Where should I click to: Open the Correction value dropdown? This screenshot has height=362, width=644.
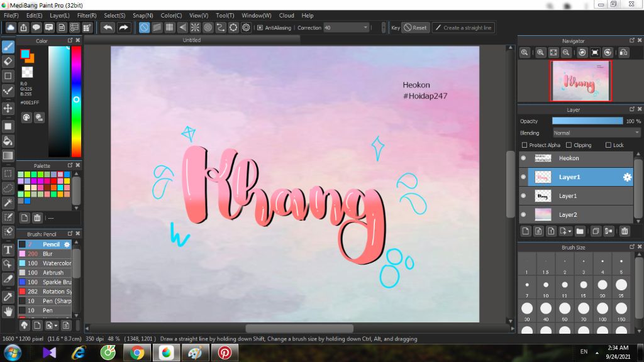tap(347, 28)
